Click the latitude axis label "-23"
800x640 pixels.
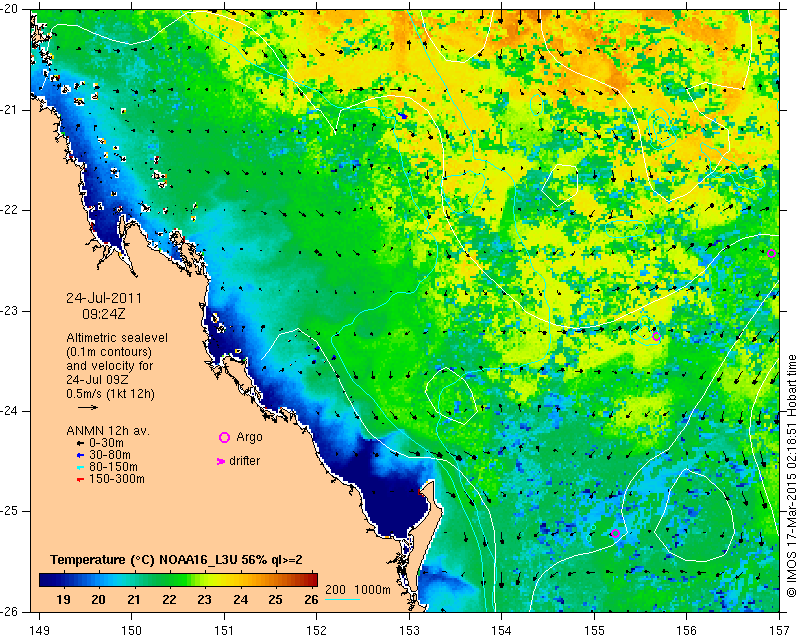(x=11, y=311)
